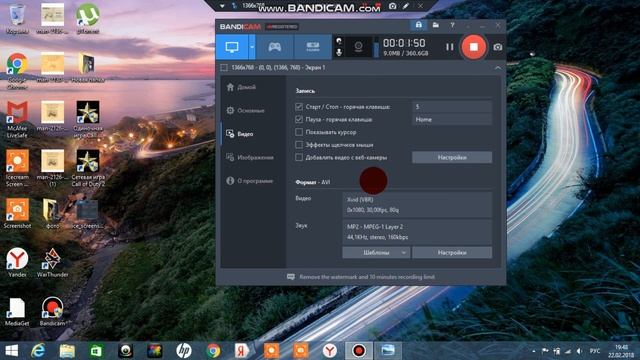The height and width of the screenshot is (360, 640).
Task: Open Yandex browser desktop shortcut
Action: pyautogui.click(x=17, y=262)
